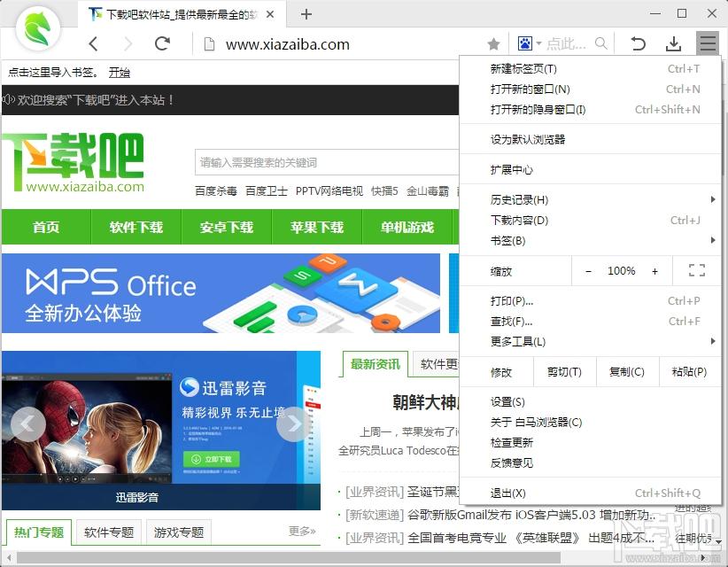This screenshot has height=567, width=728.
Task: Expand 历史记录(H) submenu
Action: [x=590, y=200]
